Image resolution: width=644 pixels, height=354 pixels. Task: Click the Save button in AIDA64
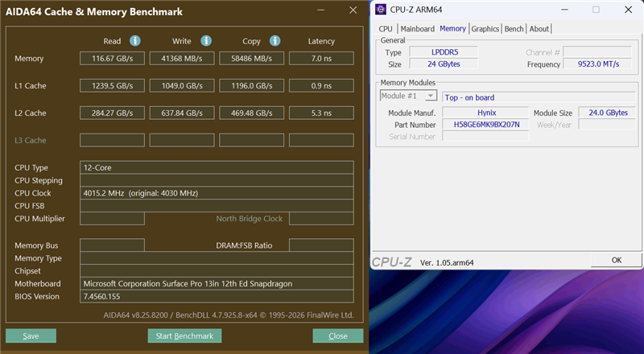pos(31,336)
